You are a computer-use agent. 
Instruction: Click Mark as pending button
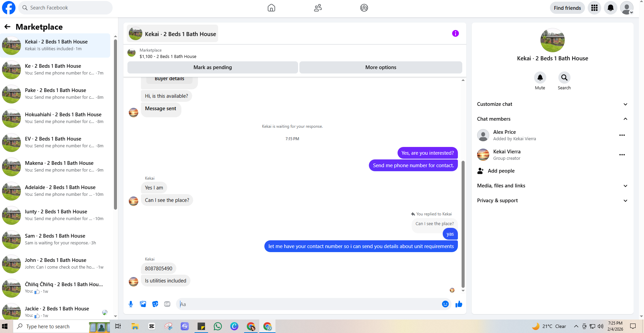pos(213,67)
